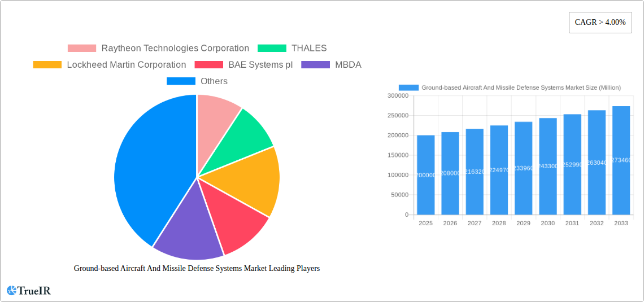Click the MBDA legend label

coord(348,64)
